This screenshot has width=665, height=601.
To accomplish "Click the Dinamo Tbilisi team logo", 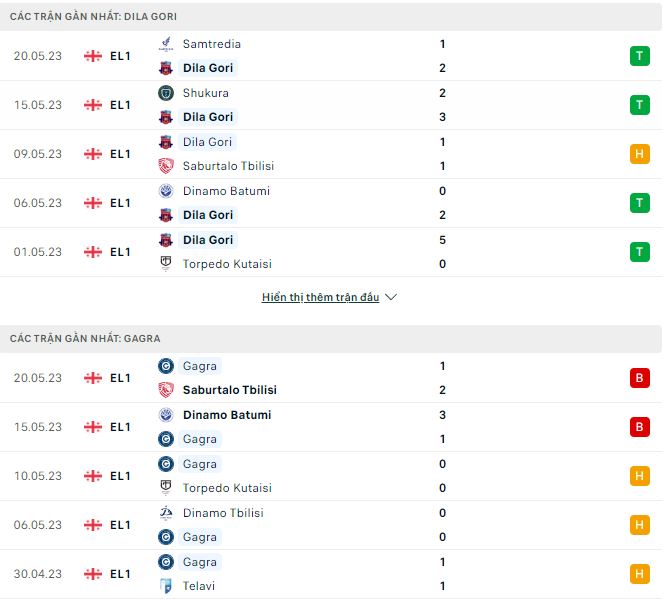I will [166, 513].
